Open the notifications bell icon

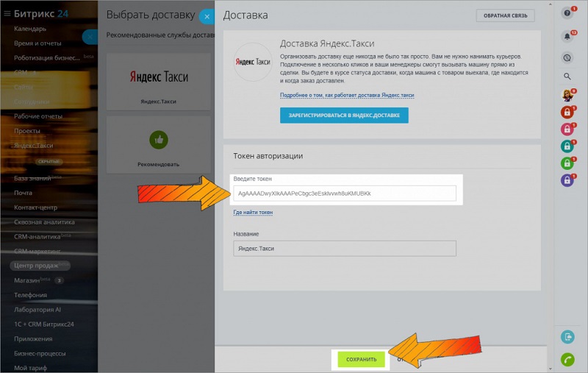567,36
